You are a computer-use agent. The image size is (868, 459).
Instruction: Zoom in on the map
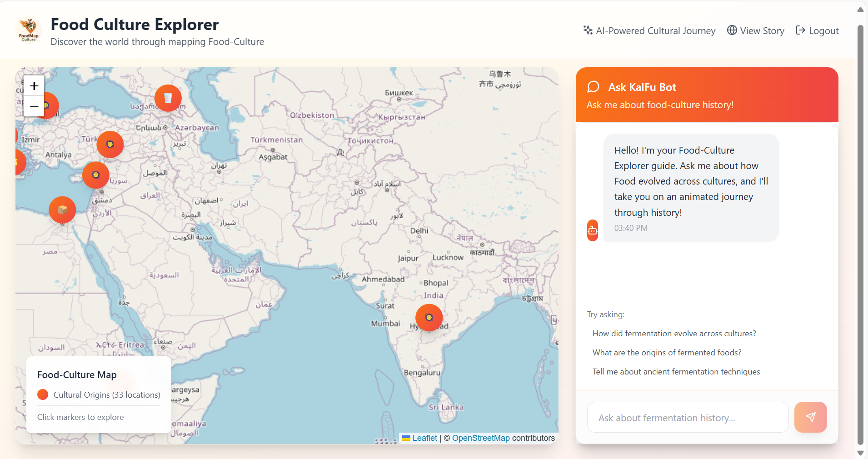tap(34, 86)
